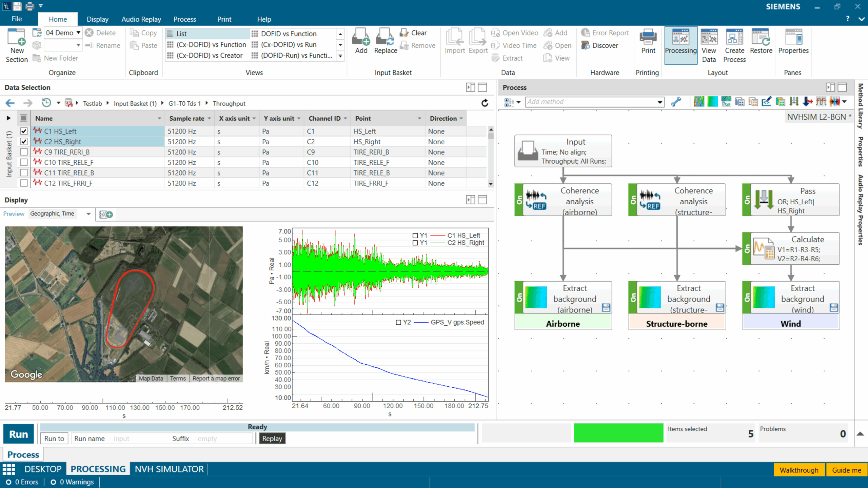Click the Discover hardware icon
Image resolution: width=868 pixels, height=488 pixels.
(585, 45)
